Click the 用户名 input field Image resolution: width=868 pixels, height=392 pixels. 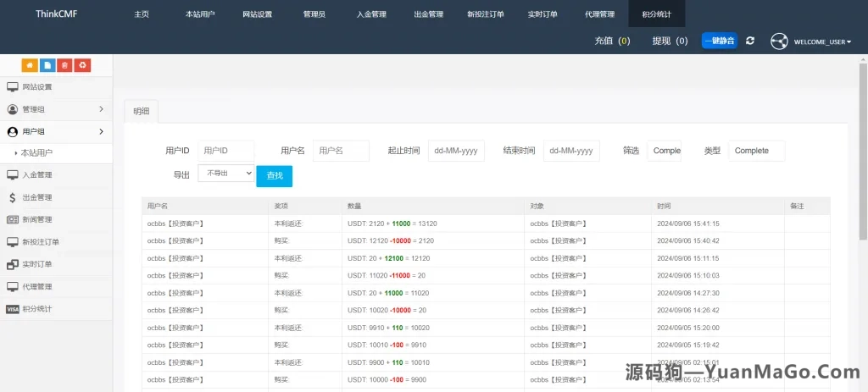tap(341, 151)
